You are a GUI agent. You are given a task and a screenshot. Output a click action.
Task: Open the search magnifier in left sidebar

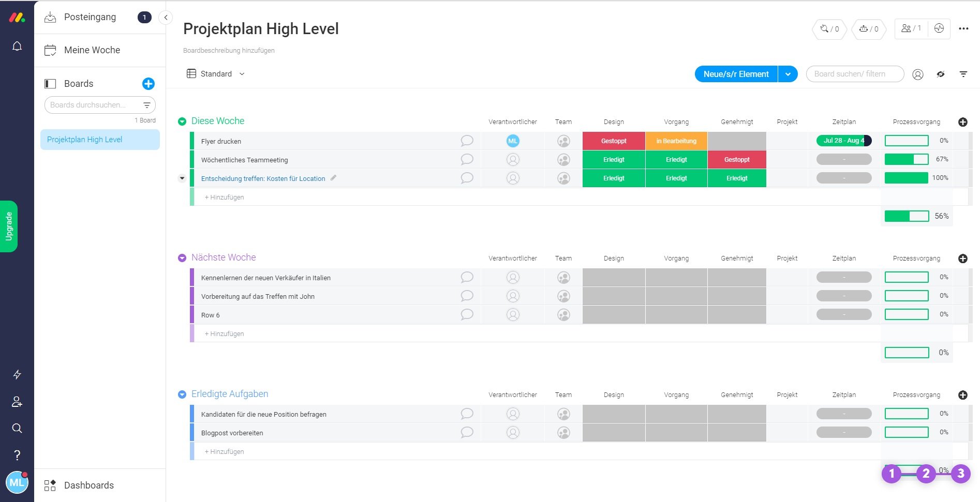pyautogui.click(x=17, y=428)
